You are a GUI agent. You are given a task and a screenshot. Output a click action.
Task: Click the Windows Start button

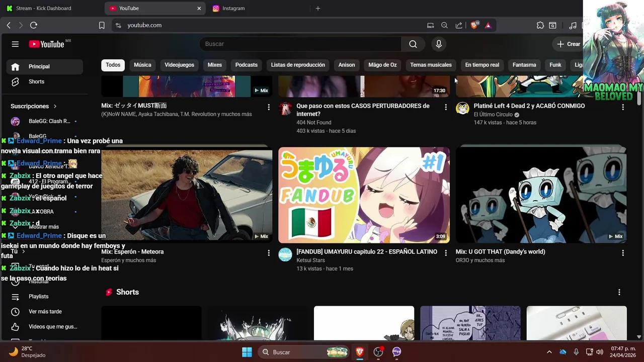(247, 352)
